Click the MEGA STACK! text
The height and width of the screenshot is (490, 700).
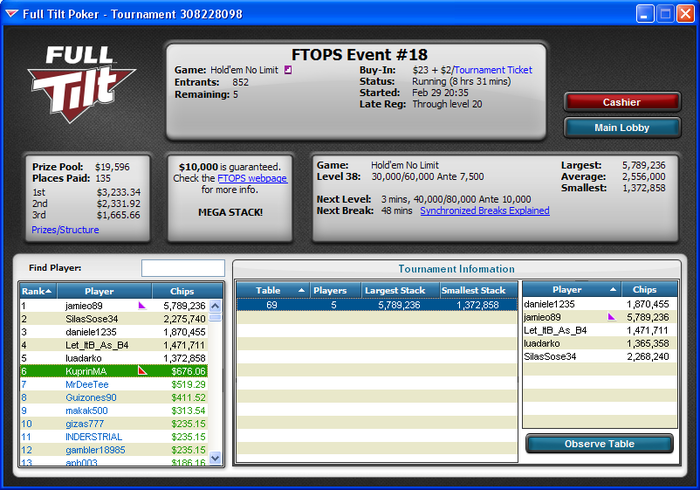[x=230, y=212]
